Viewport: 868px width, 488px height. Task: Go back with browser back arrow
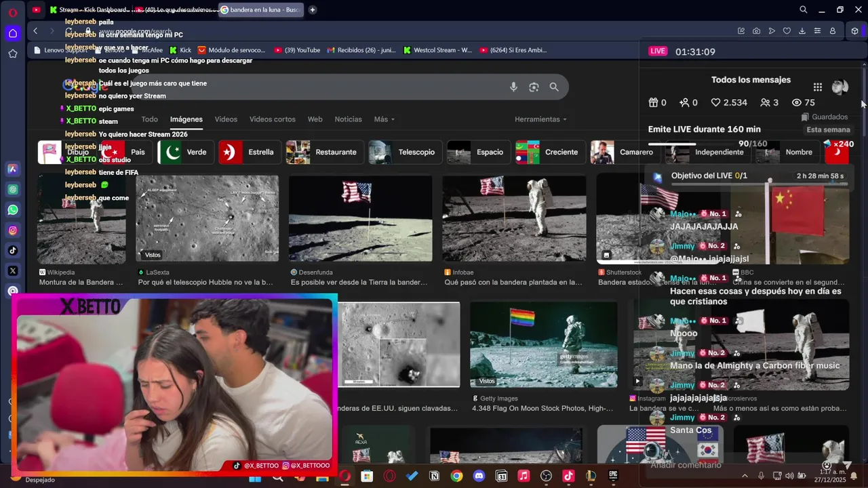coord(35,31)
